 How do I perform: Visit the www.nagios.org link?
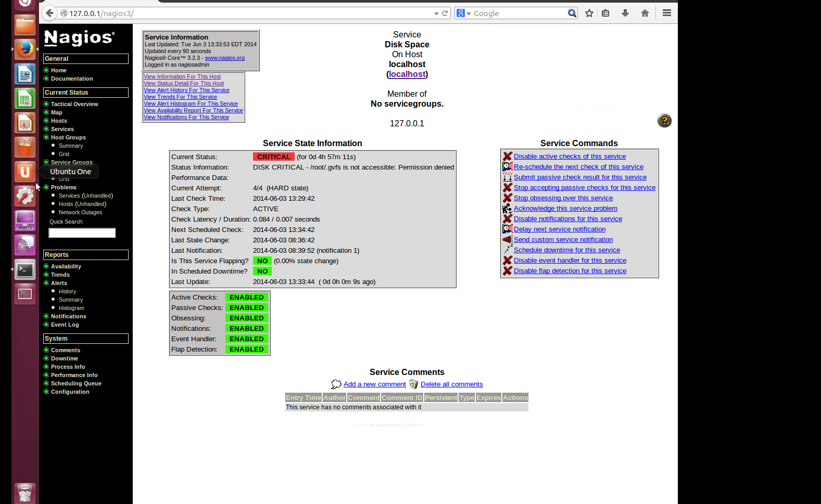pos(225,58)
